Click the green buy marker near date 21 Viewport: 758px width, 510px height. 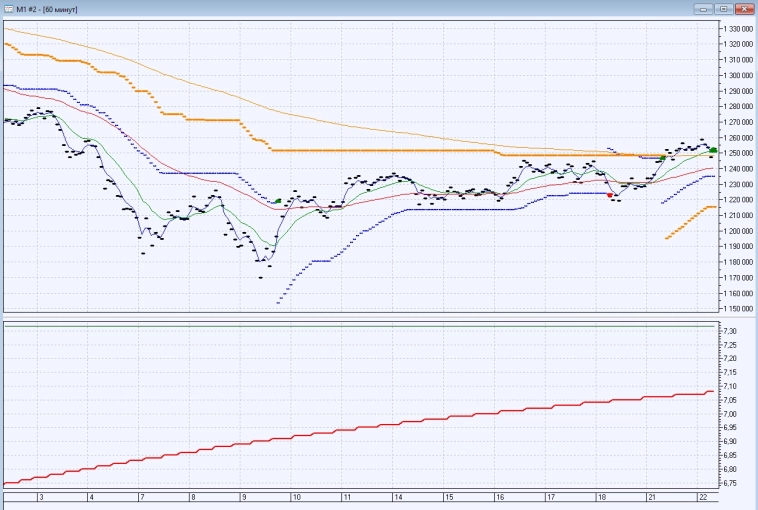[x=663, y=157]
